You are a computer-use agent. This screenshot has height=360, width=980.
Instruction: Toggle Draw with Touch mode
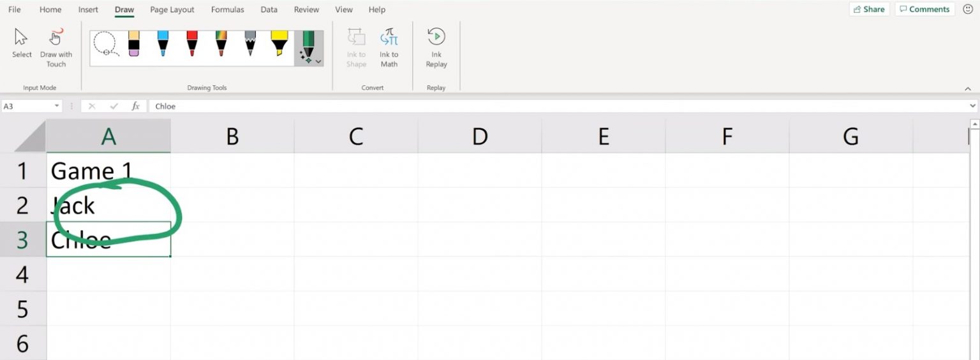tap(56, 47)
